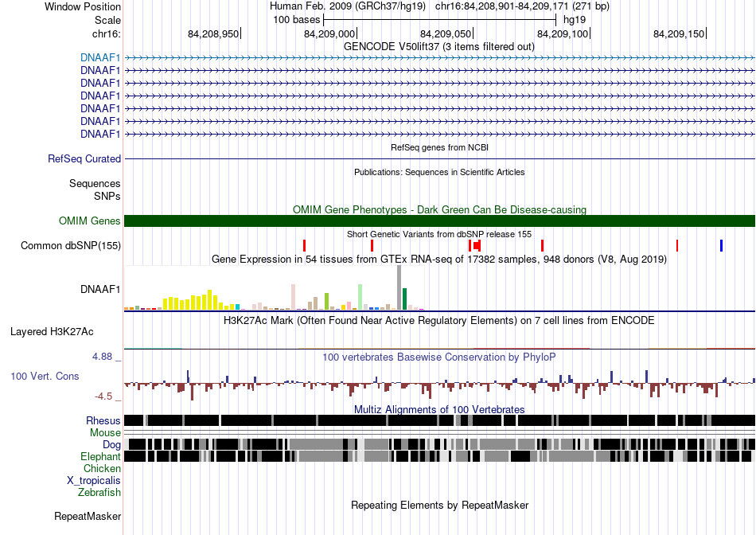Click the Elephant alignment label
The height and width of the screenshot is (535, 756).
tap(100, 456)
